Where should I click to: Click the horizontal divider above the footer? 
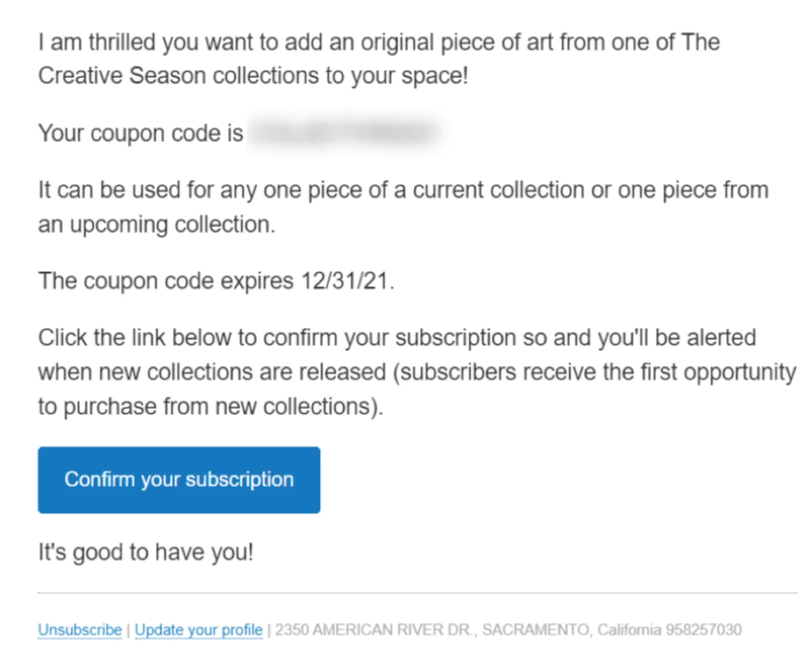pos(417,593)
